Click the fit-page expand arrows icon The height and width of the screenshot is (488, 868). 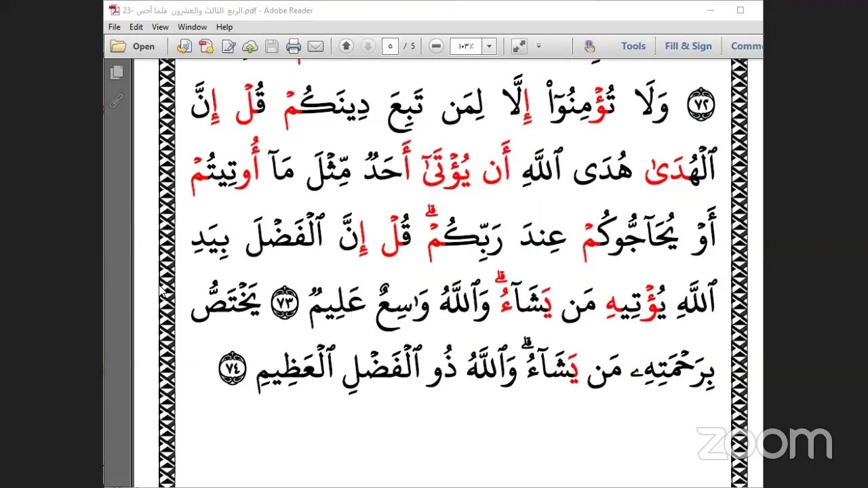[x=519, y=46]
